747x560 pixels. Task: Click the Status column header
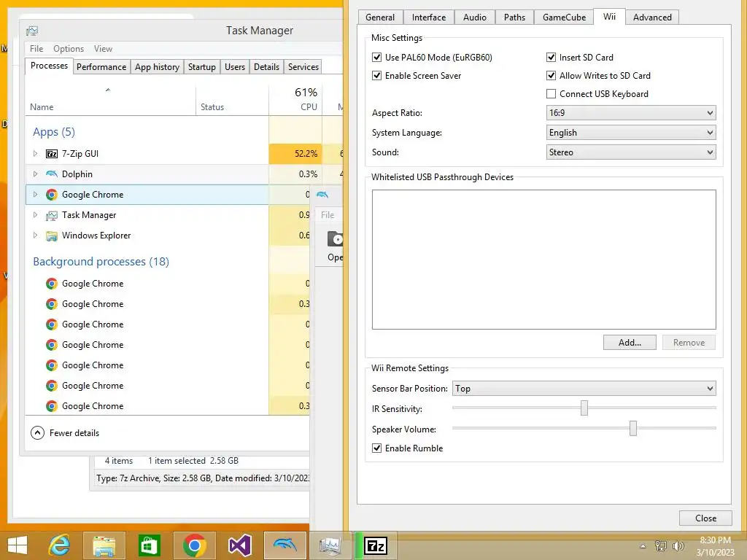coord(232,101)
